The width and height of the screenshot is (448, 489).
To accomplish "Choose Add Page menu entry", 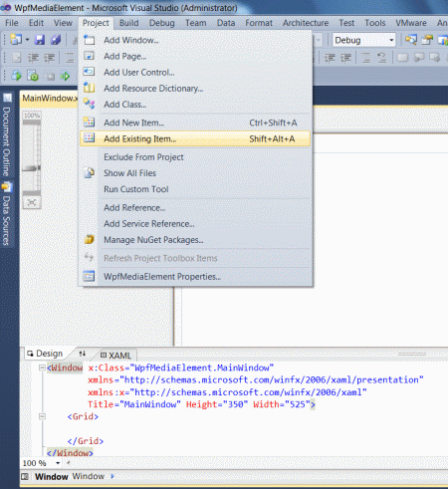I will [x=195, y=56].
